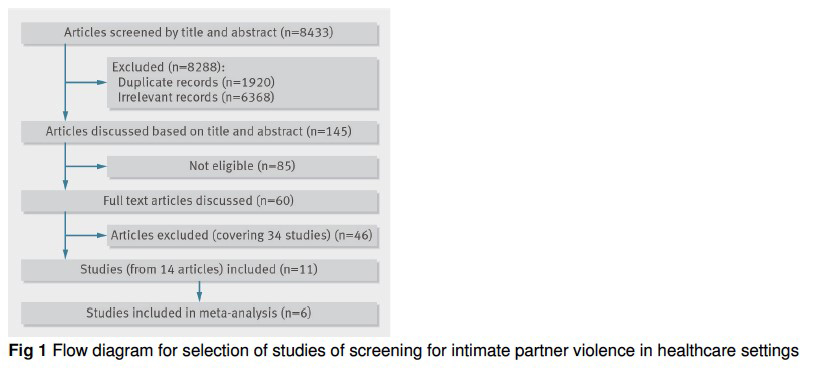The image size is (815, 374).
Task: Select 'Full text articles discussed (n=60)' box
Action: [199, 201]
